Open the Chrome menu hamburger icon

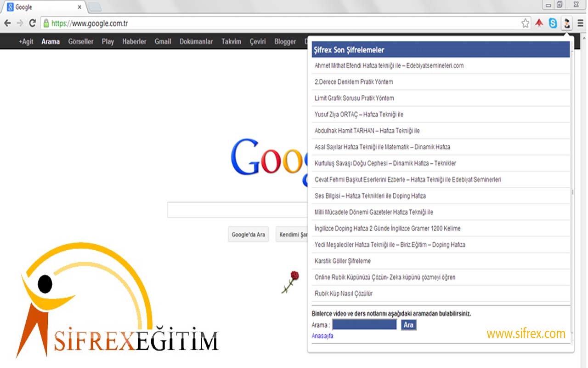[x=581, y=23]
